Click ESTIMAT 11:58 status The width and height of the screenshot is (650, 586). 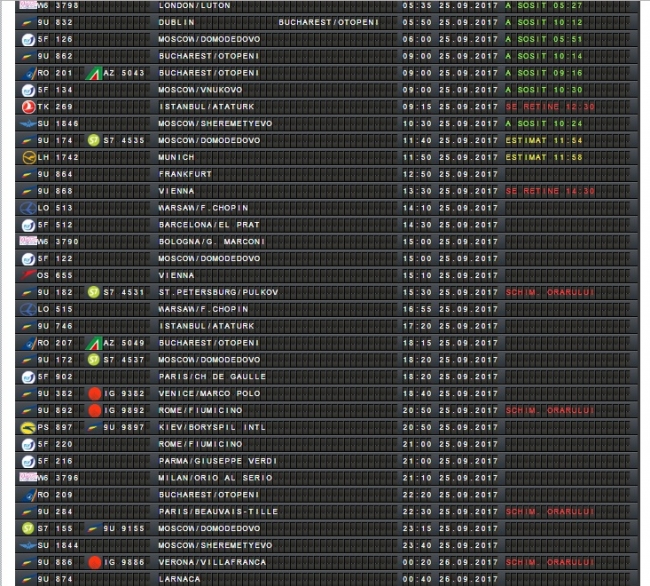click(544, 157)
